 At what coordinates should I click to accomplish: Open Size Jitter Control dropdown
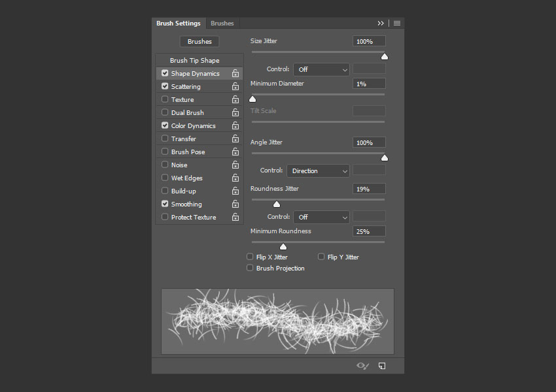(321, 70)
